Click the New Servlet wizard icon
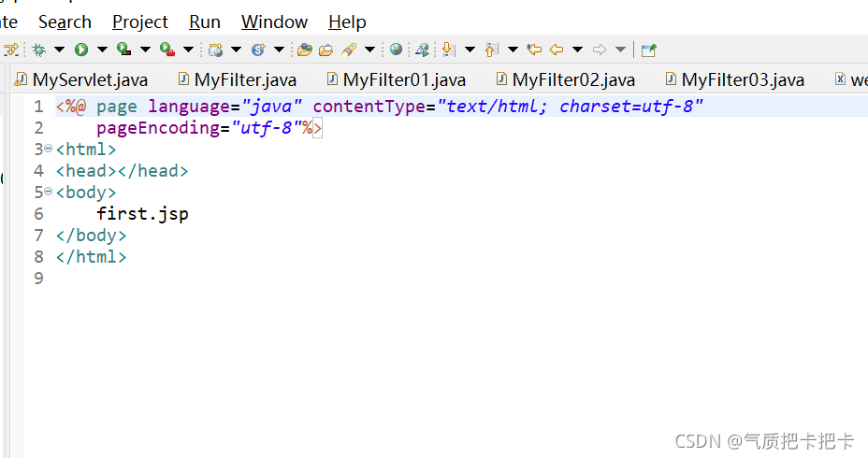This screenshot has width=868, height=458. [258, 50]
